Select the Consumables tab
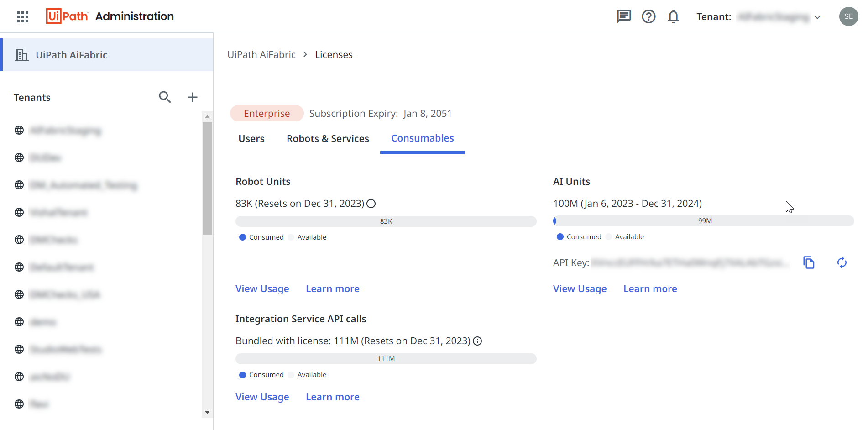Screen dimensions: 868x430 (423, 138)
